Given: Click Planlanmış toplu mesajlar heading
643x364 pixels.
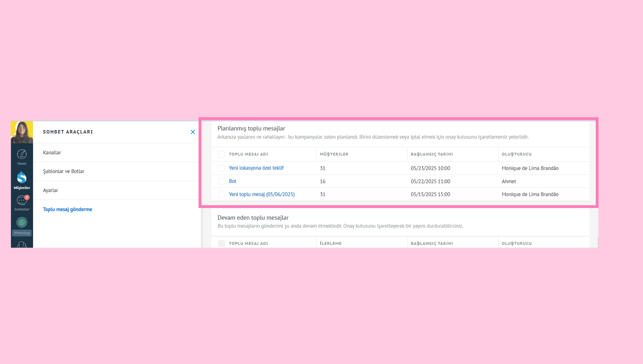Looking at the screenshot, I should pyautogui.click(x=251, y=129).
